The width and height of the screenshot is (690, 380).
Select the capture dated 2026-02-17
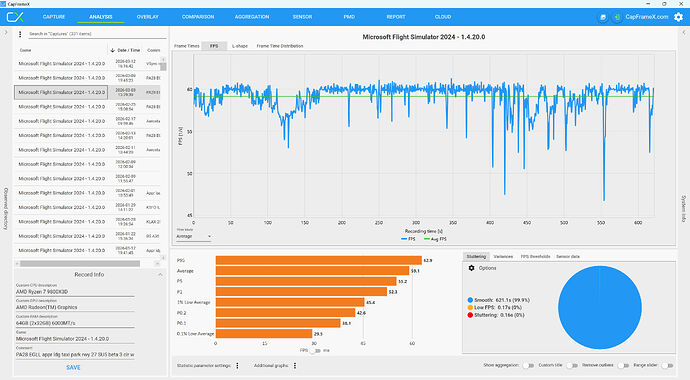click(88, 121)
